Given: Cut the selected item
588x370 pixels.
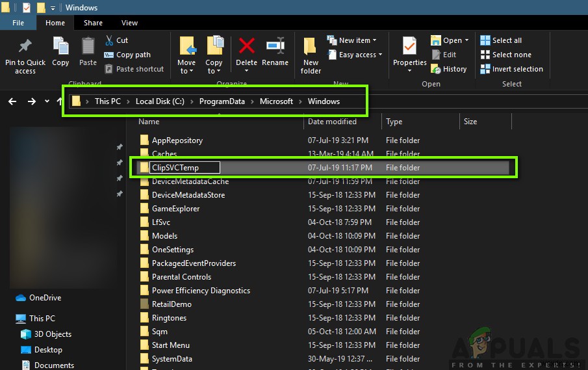Looking at the screenshot, I should tap(116, 40).
